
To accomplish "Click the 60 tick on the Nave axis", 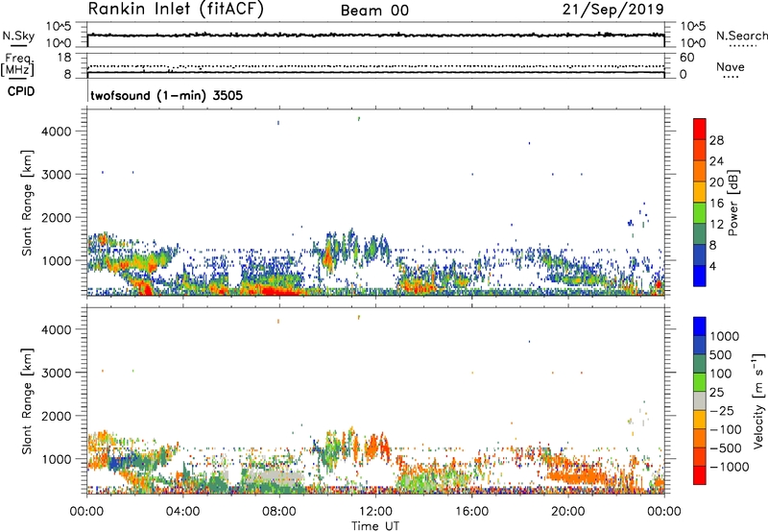I will (686, 58).
